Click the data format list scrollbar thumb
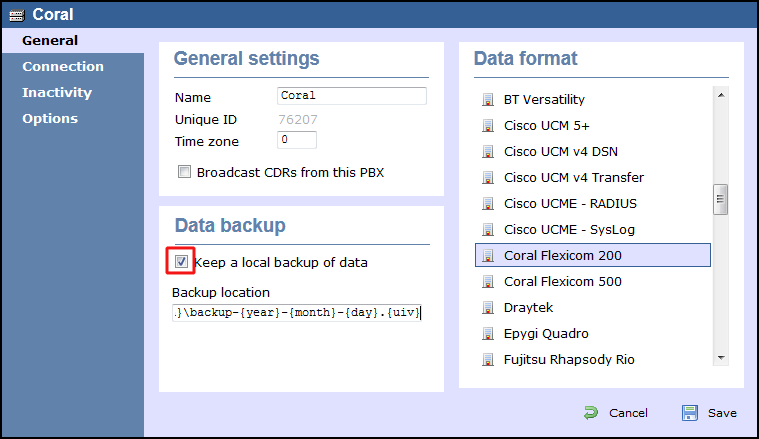This screenshot has width=759, height=439. pos(720,199)
